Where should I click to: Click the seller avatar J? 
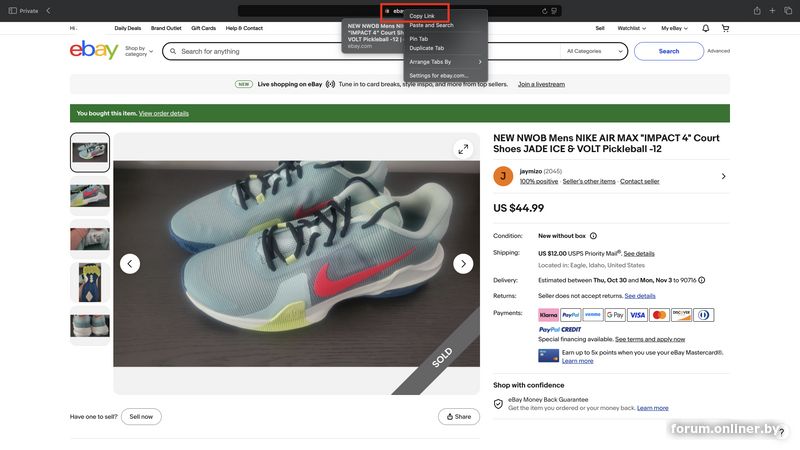(503, 176)
